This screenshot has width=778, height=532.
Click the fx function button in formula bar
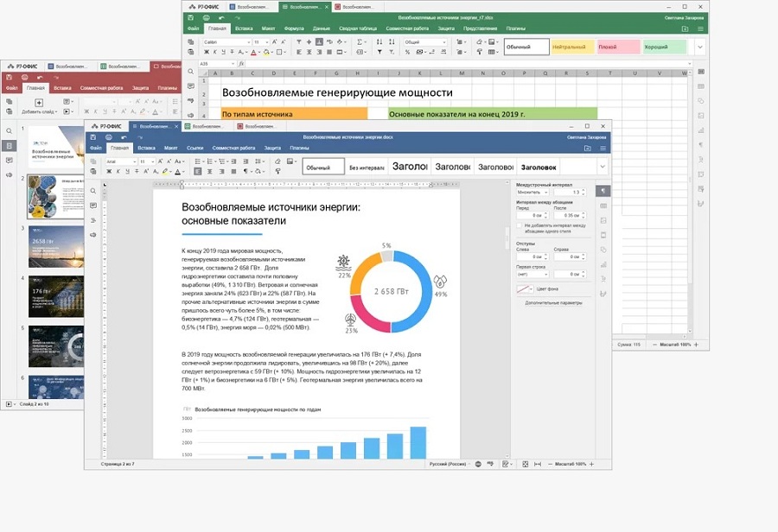241,64
